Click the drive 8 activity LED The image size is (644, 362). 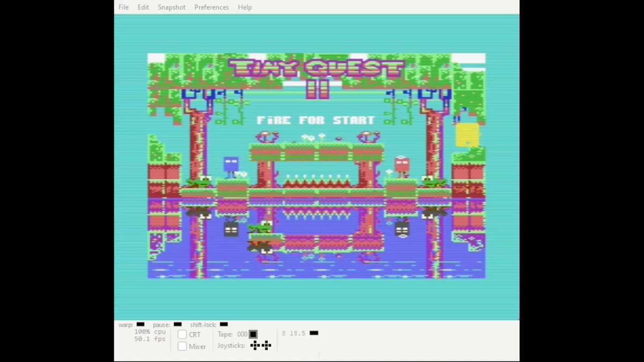pyautogui.click(x=314, y=333)
